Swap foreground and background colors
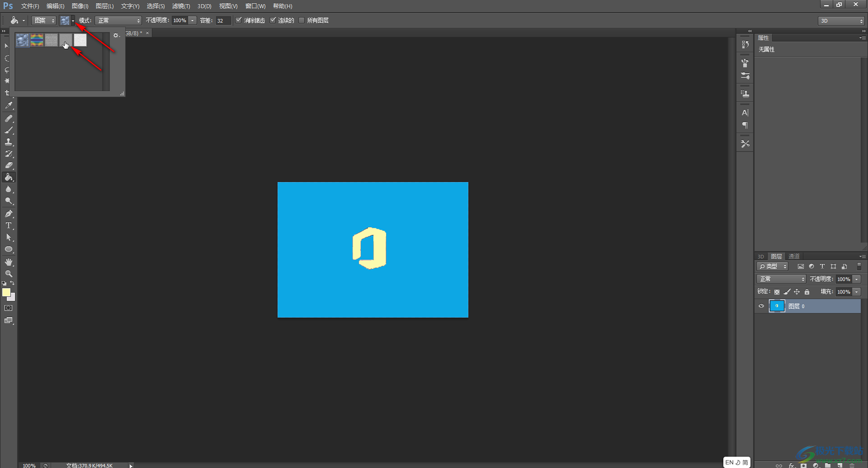 pyautogui.click(x=13, y=283)
